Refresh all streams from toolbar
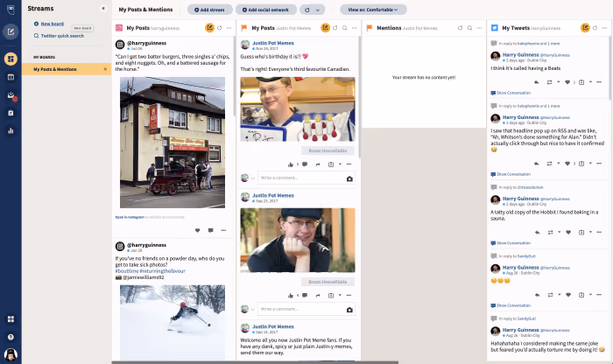This screenshot has width=613, height=364. point(307,10)
